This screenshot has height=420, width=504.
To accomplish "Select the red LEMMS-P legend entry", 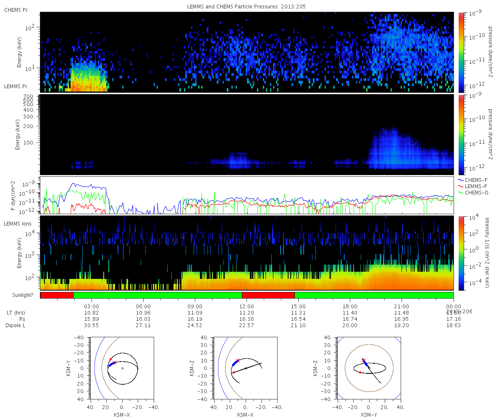I will tap(474, 186).
